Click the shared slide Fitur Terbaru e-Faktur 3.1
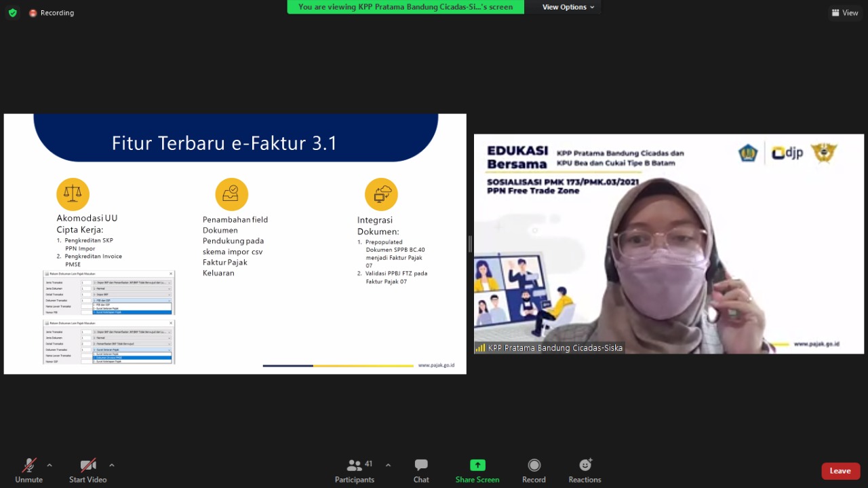 (235, 244)
